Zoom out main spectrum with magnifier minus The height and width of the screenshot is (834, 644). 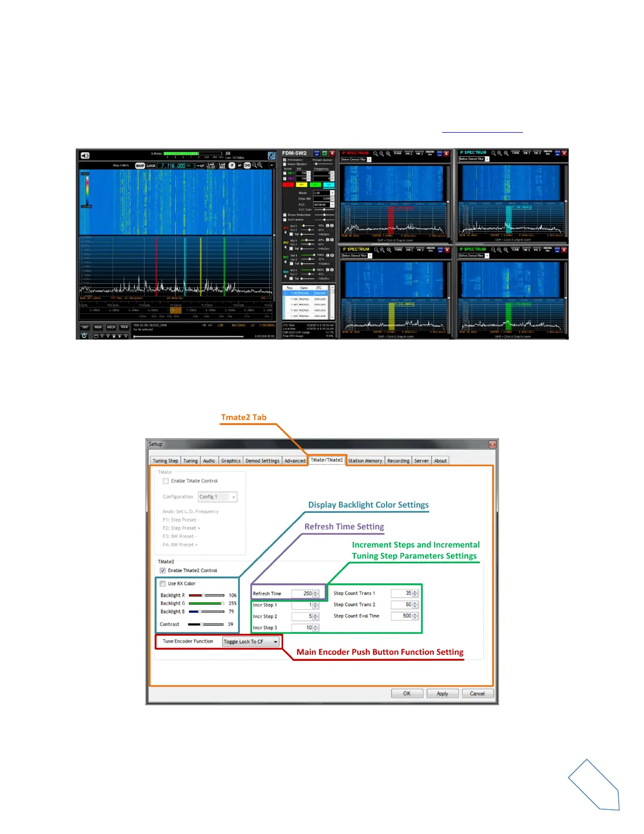point(254,165)
